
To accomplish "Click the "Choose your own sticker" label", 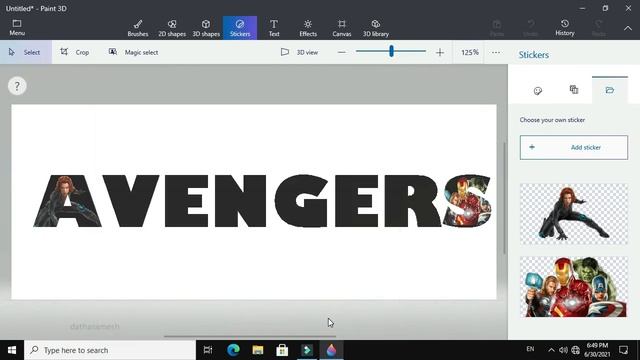I will click(x=552, y=120).
